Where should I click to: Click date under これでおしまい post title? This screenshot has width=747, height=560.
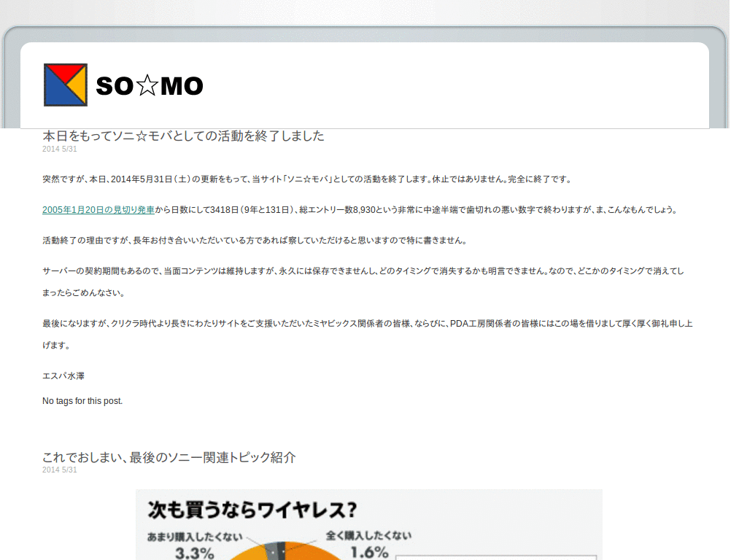click(60, 470)
